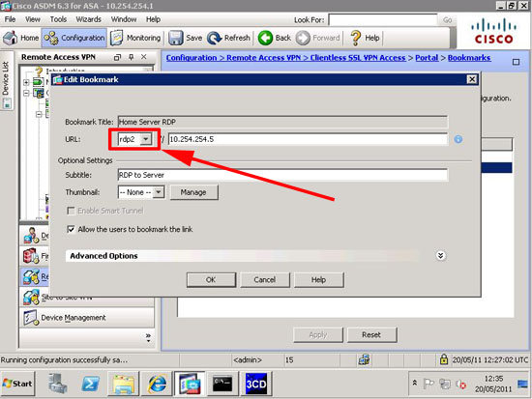This screenshot has height=399, width=532.
Task: Open the Wizards menu
Action: [88, 19]
